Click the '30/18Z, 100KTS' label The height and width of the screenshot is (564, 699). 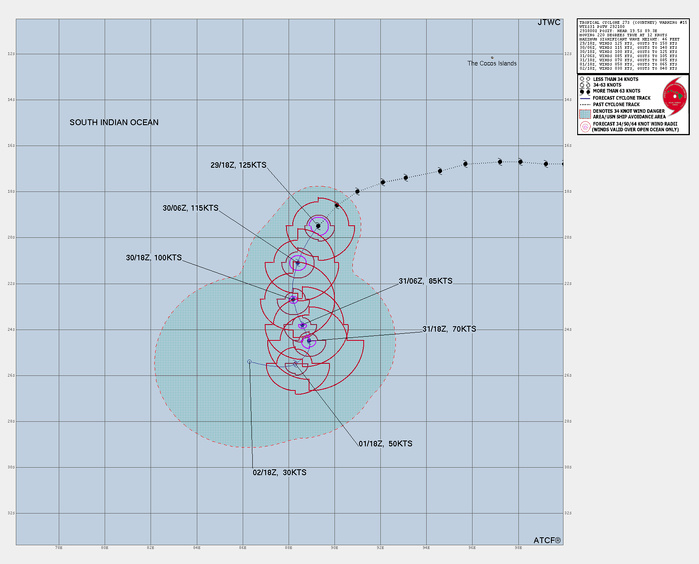click(153, 257)
